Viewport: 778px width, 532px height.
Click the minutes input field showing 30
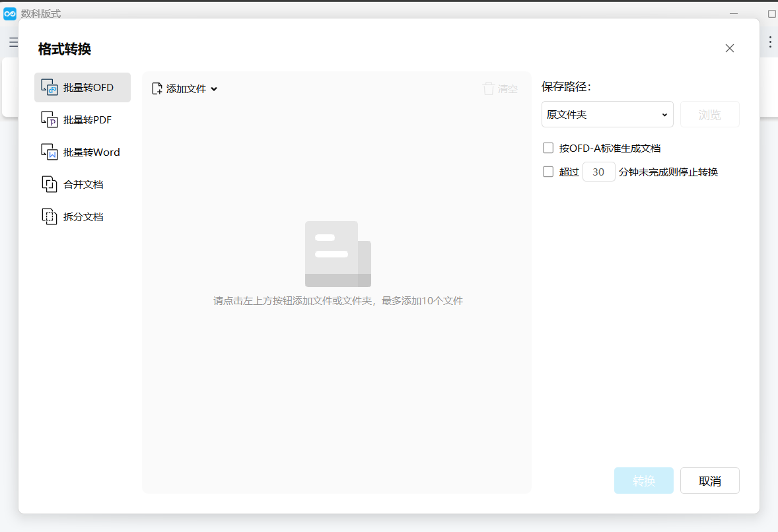pyautogui.click(x=598, y=172)
